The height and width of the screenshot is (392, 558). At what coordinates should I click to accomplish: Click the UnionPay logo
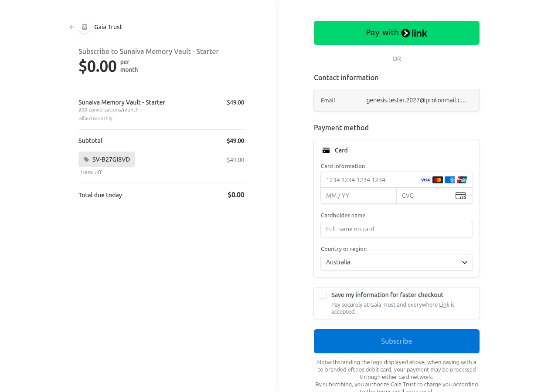pos(462,180)
